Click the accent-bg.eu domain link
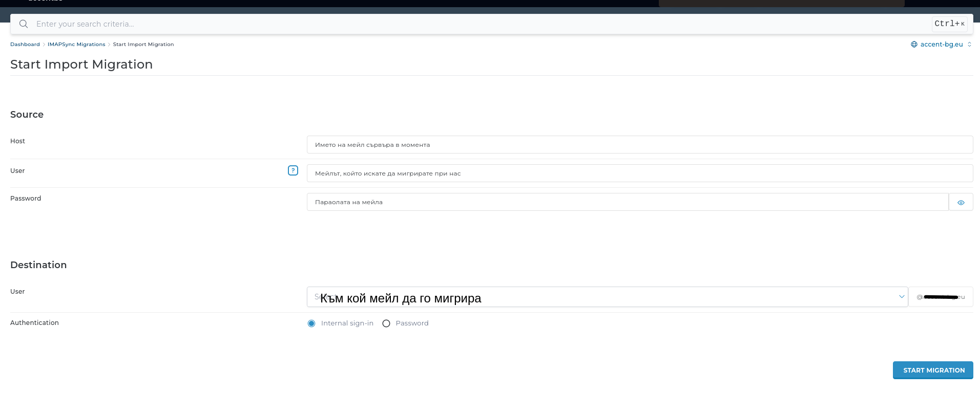This screenshot has height=414, width=980. pyautogui.click(x=942, y=45)
